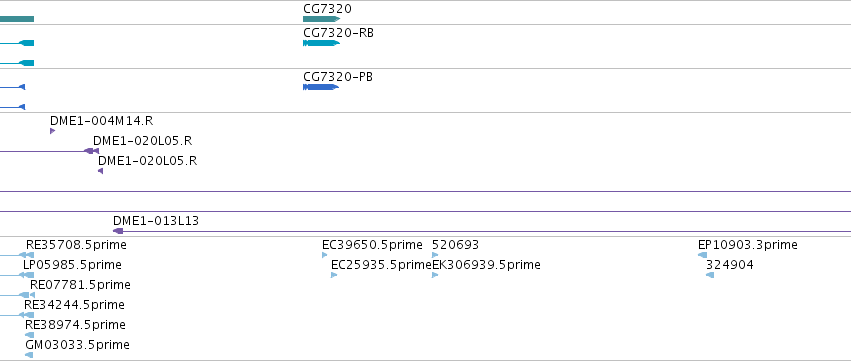This screenshot has width=851, height=361.
Task: Select the DME1-013L13 arrowhead end
Action: 118,231
